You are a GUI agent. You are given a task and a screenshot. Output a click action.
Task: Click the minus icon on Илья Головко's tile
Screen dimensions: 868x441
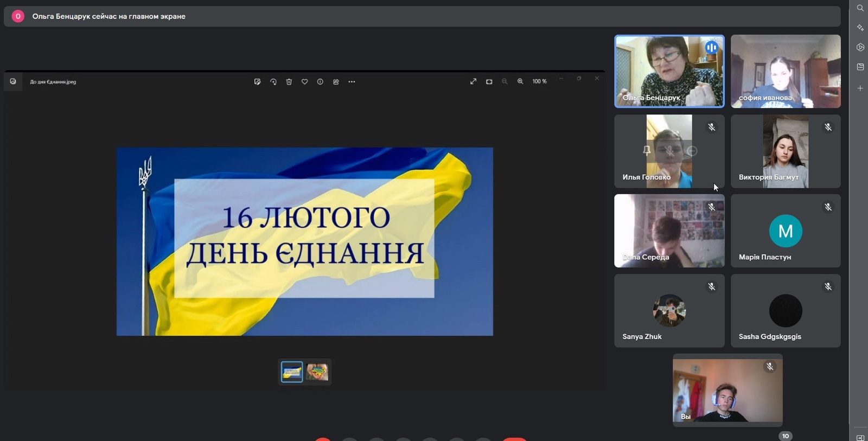(692, 151)
